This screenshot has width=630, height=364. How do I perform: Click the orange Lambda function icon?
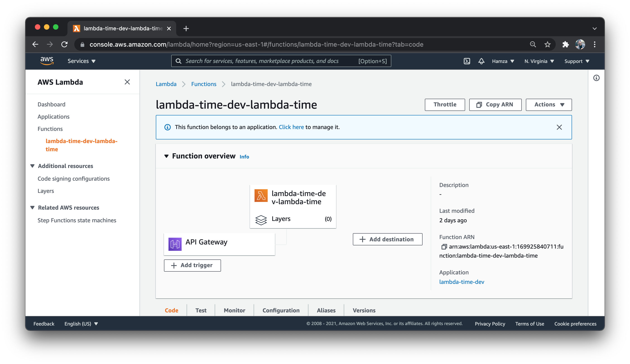coord(261,195)
